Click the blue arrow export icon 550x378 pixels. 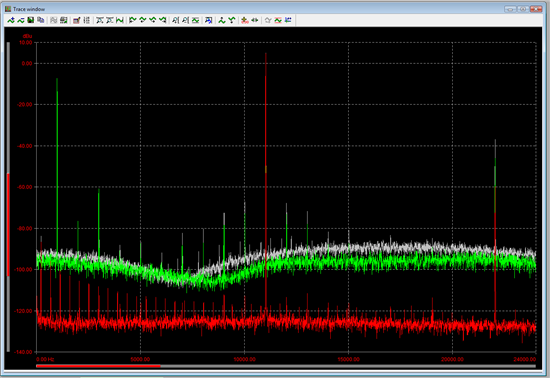click(209, 20)
